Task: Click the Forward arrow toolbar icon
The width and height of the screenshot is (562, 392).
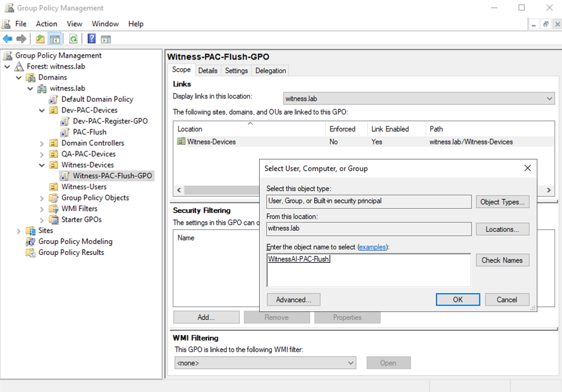Action: pos(21,39)
